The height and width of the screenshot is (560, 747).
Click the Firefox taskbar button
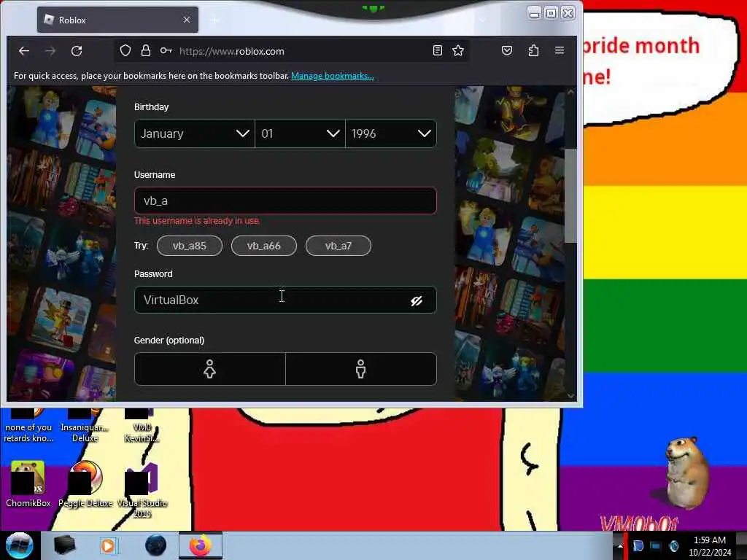(x=201, y=545)
